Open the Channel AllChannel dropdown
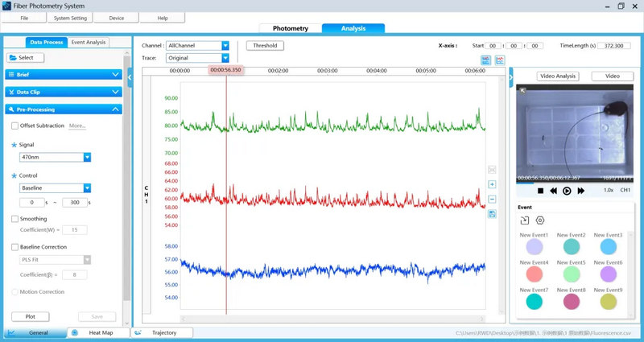Viewport: 644px width, 342px height. pos(197,46)
